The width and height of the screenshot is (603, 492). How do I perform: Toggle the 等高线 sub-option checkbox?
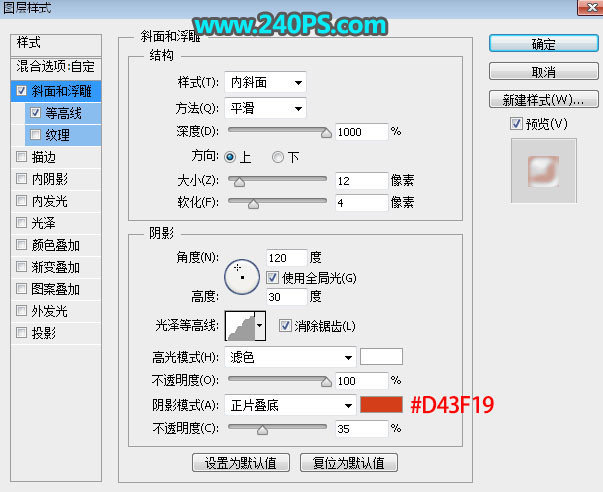(x=35, y=113)
